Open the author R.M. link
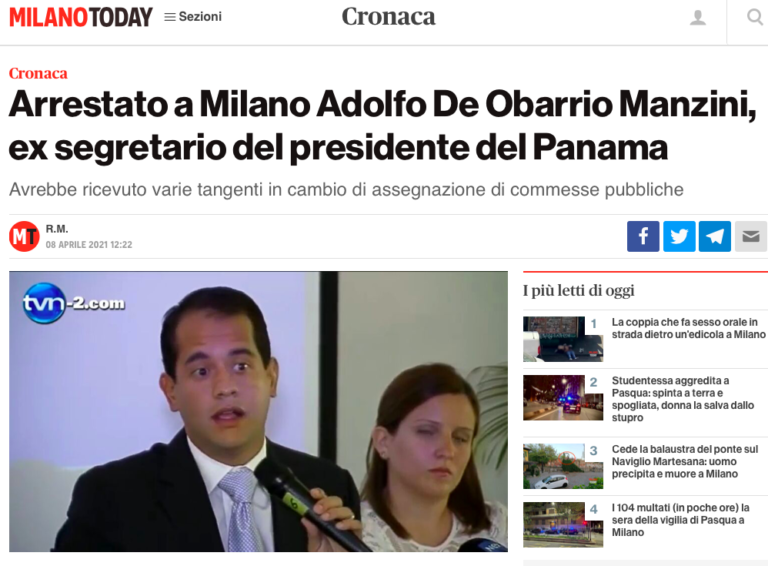This screenshot has width=768, height=566. 57,229
